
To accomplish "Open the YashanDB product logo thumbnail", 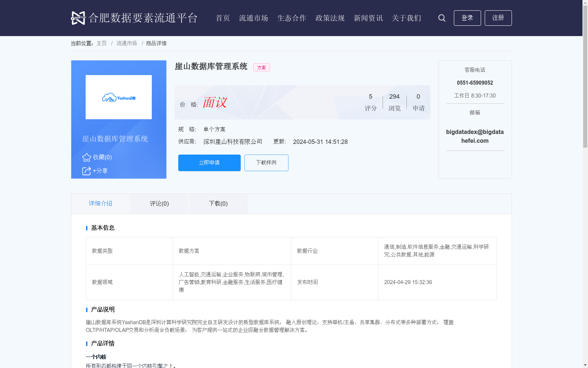I will click(x=119, y=97).
